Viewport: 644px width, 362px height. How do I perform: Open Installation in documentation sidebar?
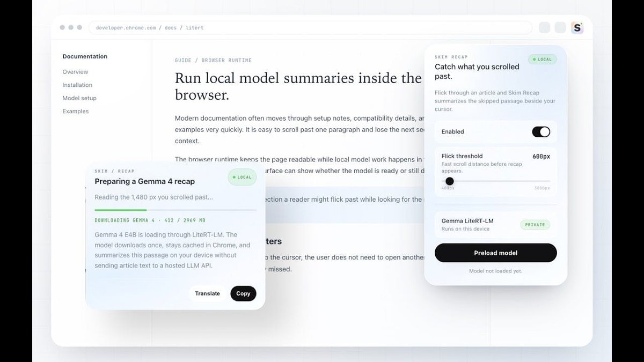(77, 85)
